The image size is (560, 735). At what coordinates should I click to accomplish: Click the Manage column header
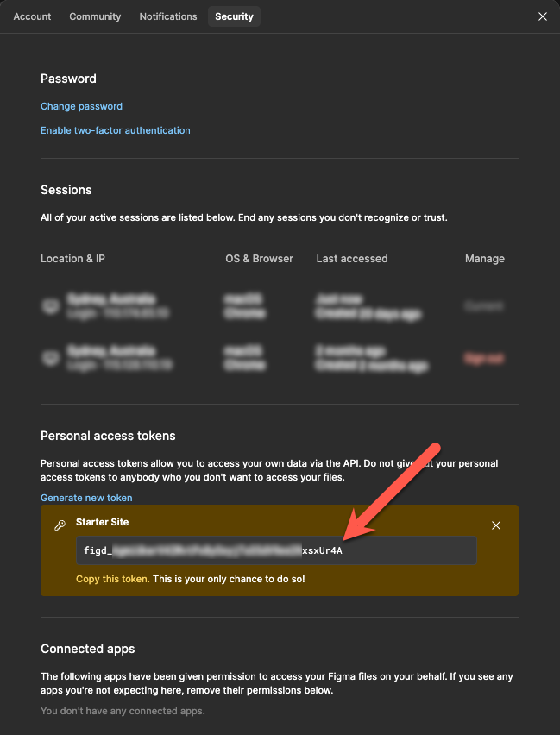tap(484, 258)
